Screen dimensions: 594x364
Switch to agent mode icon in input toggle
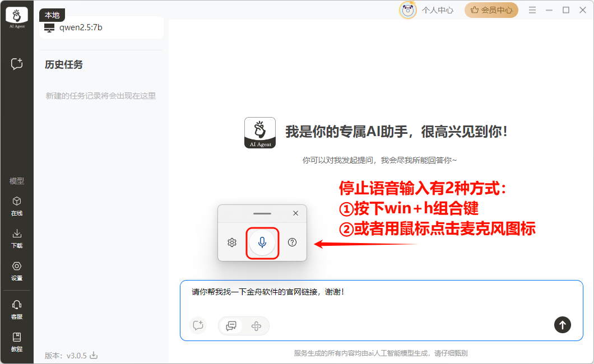[257, 325]
